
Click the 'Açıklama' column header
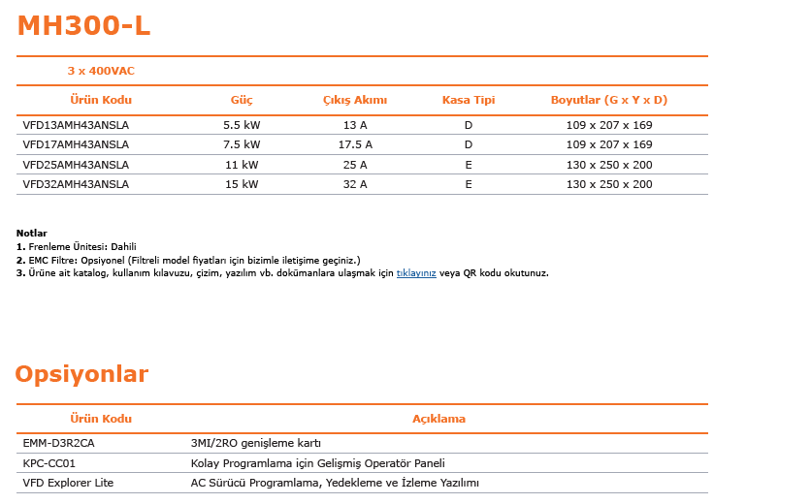[439, 419]
